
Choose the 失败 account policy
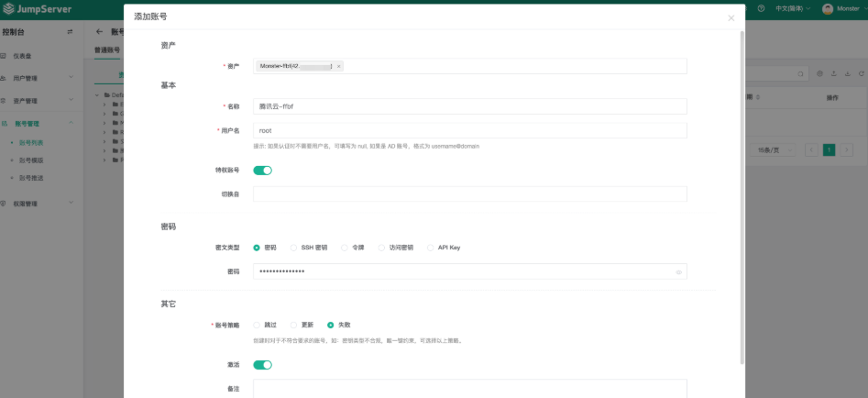coord(331,325)
